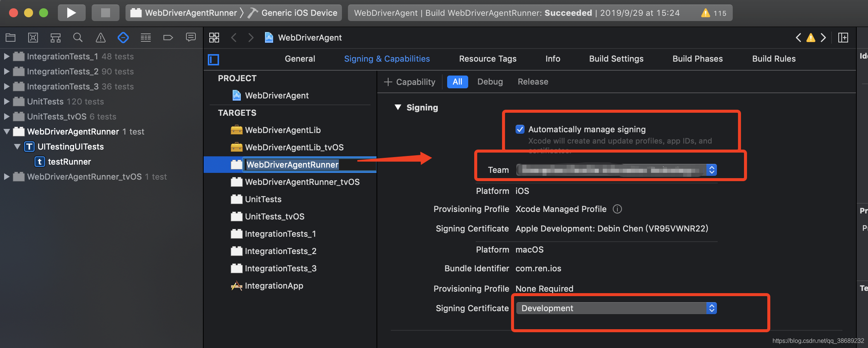The height and width of the screenshot is (348, 868).
Task: Collapse WebDriverAgentRunner test group
Action: 6,132
